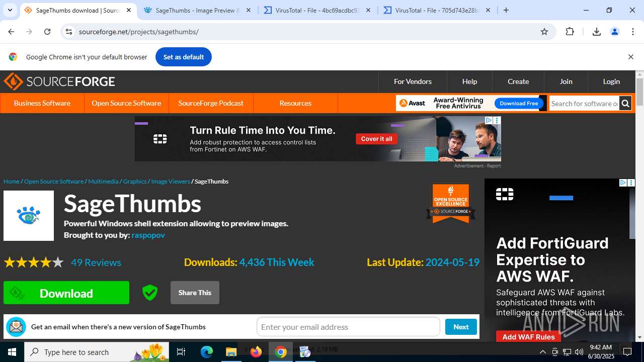Click the green shield verified icon
The height and width of the screenshot is (362, 644).
[150, 293]
